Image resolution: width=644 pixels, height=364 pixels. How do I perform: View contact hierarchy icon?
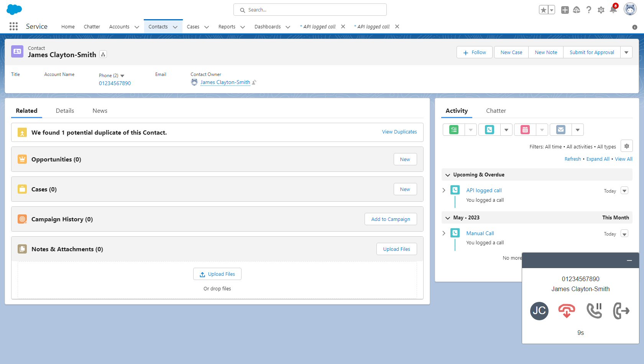(x=103, y=54)
